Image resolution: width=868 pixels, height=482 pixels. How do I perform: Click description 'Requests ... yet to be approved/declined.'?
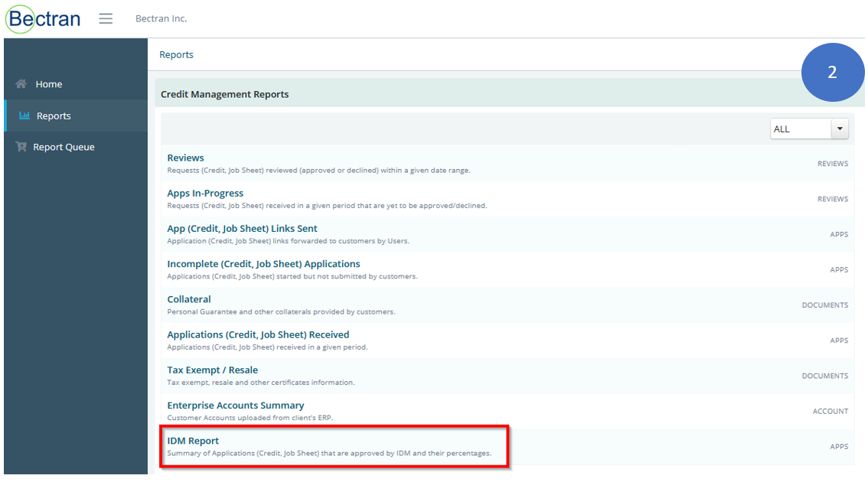click(x=327, y=206)
